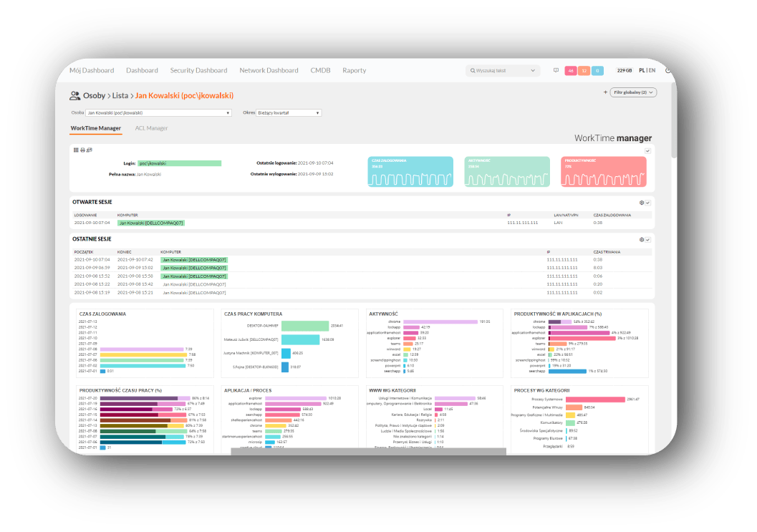
Task: Switch to the ACL Manager tab
Action: coord(151,128)
